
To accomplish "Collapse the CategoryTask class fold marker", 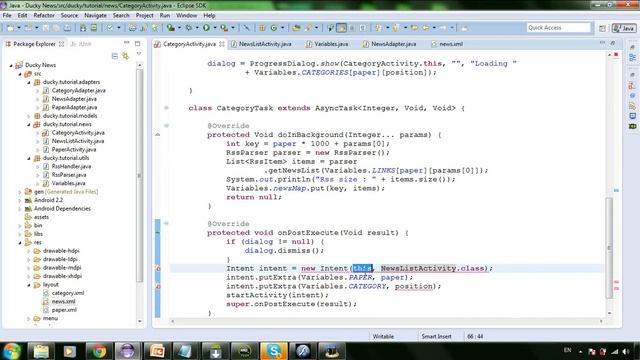I will (x=166, y=108).
